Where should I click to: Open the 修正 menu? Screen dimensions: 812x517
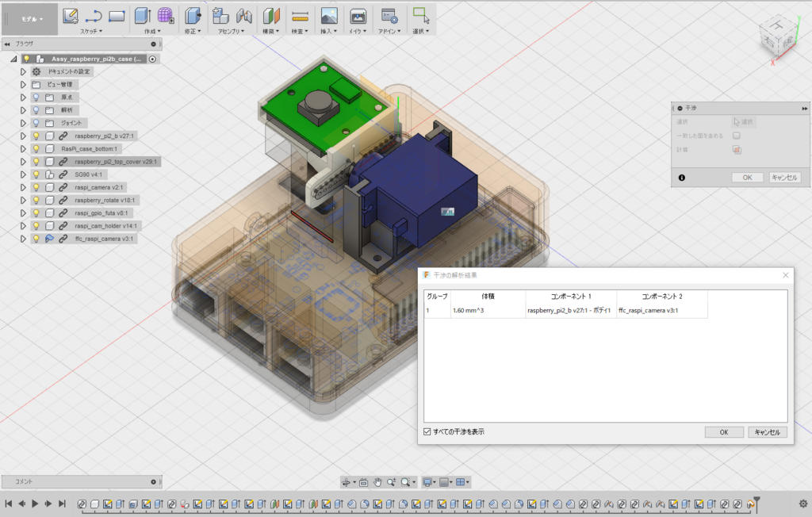pos(193,31)
